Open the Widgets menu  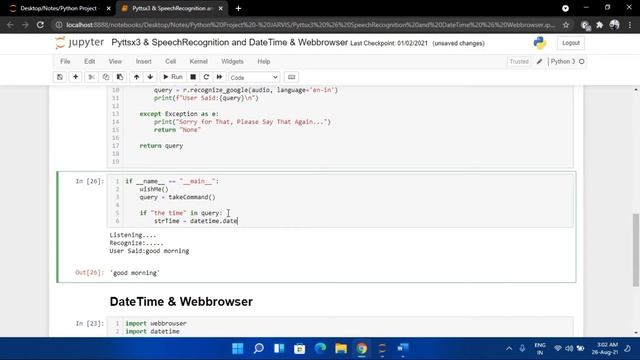(232, 62)
